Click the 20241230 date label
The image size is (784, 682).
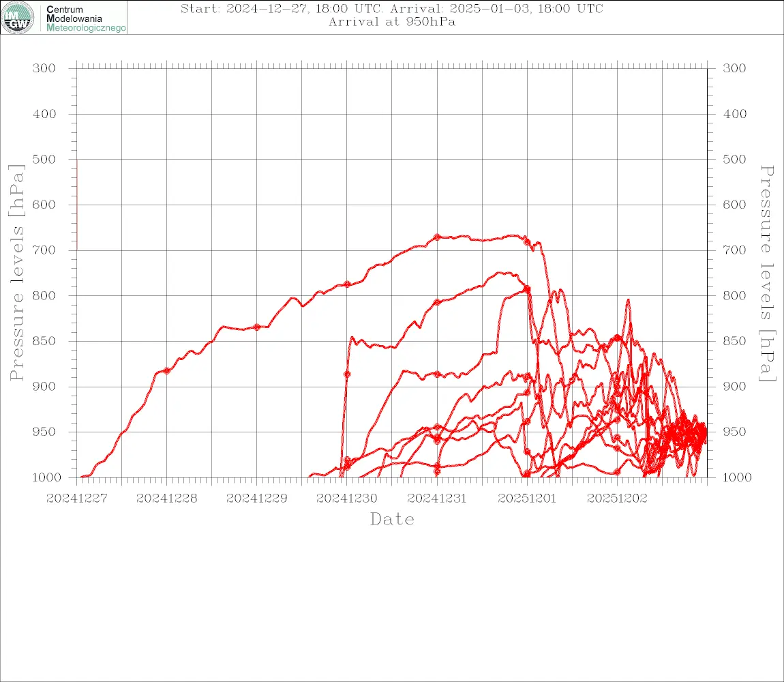point(346,499)
